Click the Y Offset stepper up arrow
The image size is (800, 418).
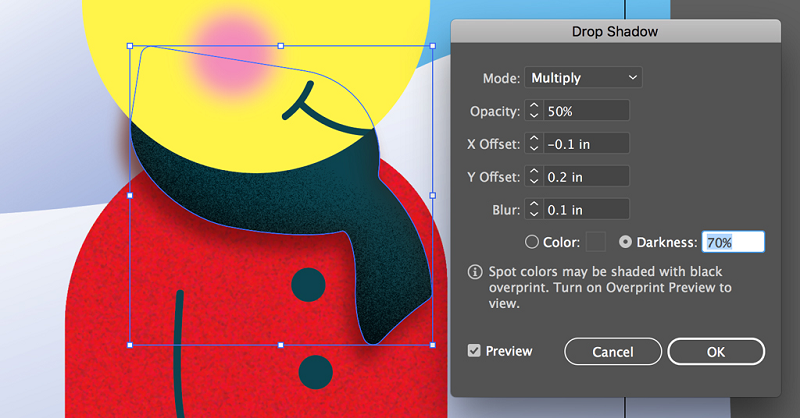[534, 171]
